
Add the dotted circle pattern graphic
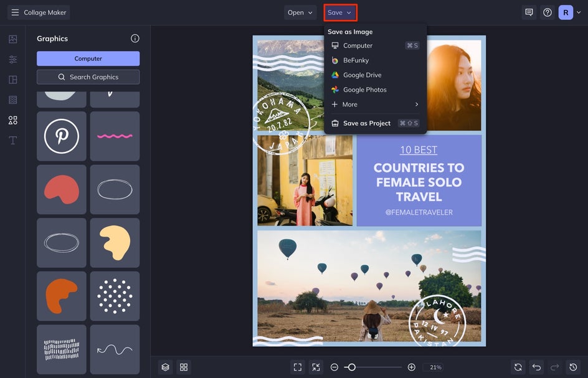tap(115, 296)
